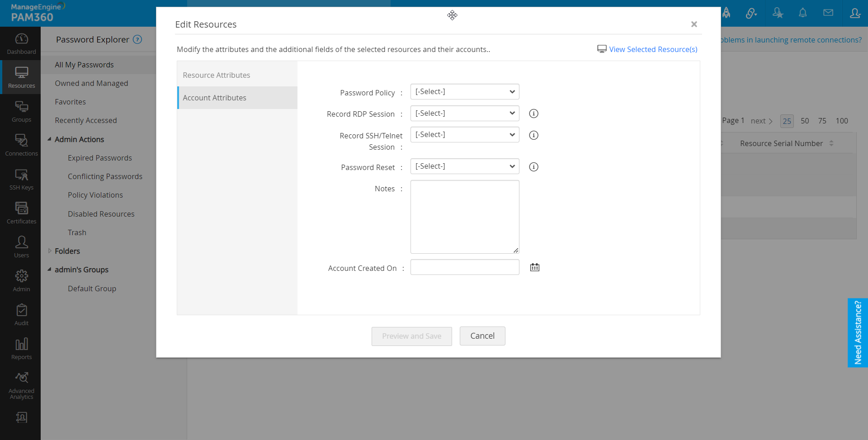868x440 pixels.
Task: Open the Need Assistance? side tab
Action: pos(858,332)
